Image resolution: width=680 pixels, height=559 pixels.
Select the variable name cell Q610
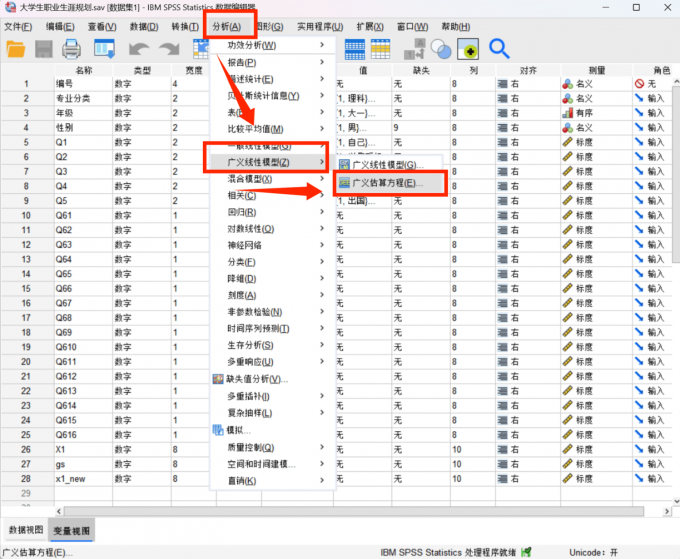click(83, 347)
